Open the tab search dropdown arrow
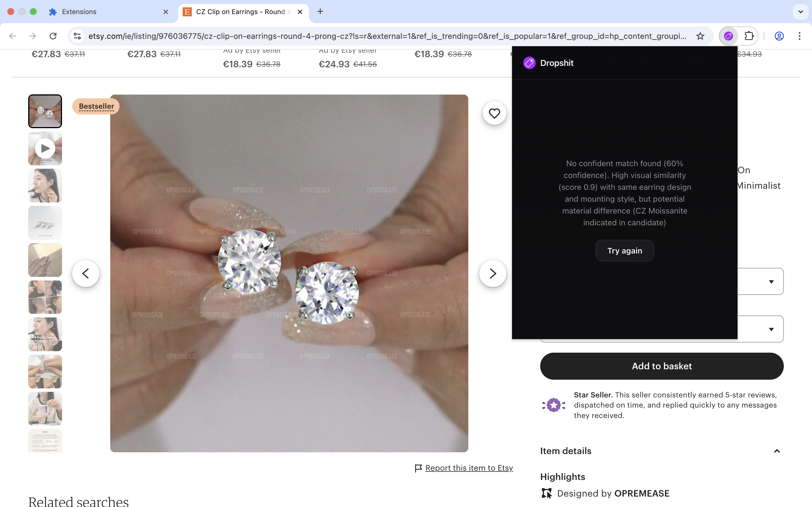The height and width of the screenshot is (507, 812). [800, 12]
